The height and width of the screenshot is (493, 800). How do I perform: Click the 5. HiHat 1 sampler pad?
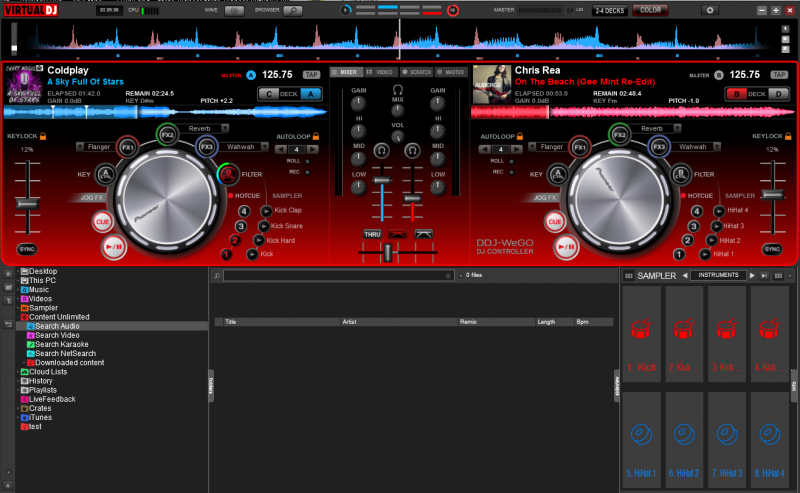coord(641,441)
